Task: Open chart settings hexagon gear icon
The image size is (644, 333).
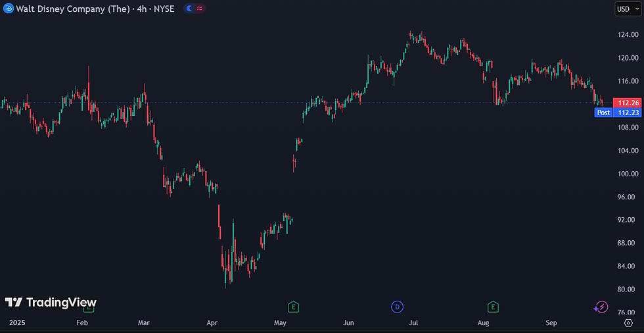Action: point(628,322)
